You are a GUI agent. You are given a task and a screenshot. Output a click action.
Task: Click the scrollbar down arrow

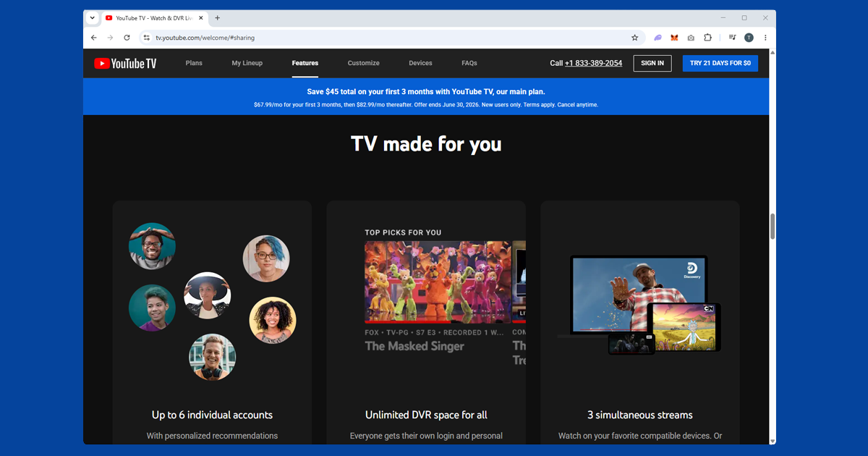773,440
